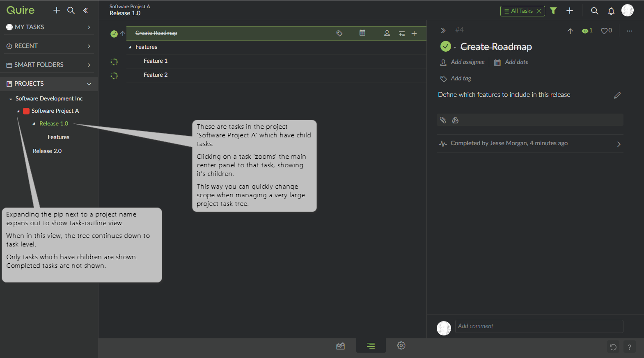
Task: Expand the Completed by Jesse Morgan activity
Action: click(x=619, y=144)
